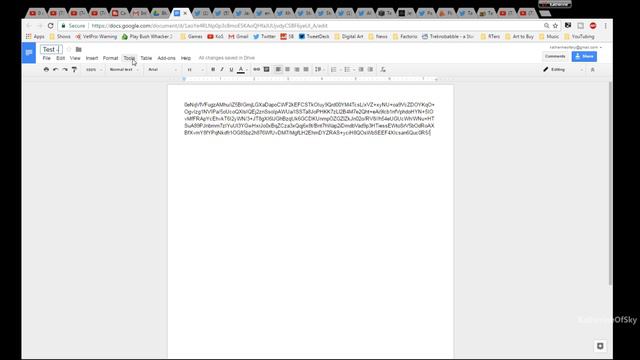Screen dimensions: 640x360
Task: Open the Help menu
Action: [x=186, y=58]
